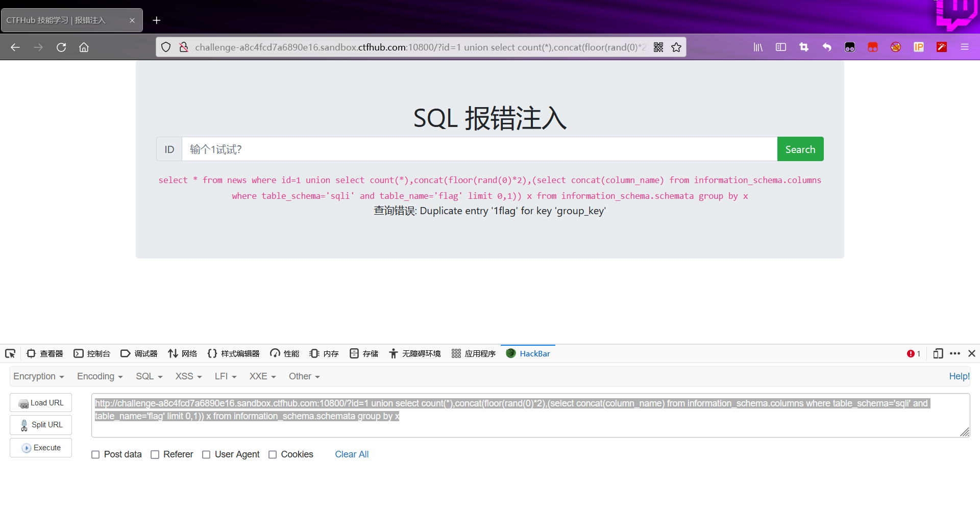Click the browser address bar URL
Image resolution: width=980 pixels, height=514 pixels.
click(x=420, y=47)
